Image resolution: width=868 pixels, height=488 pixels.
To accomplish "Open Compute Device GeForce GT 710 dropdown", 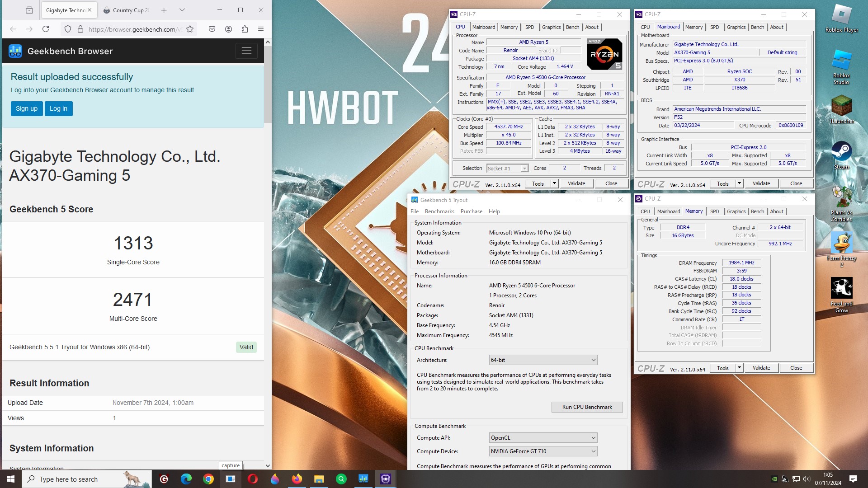I will coord(543,451).
